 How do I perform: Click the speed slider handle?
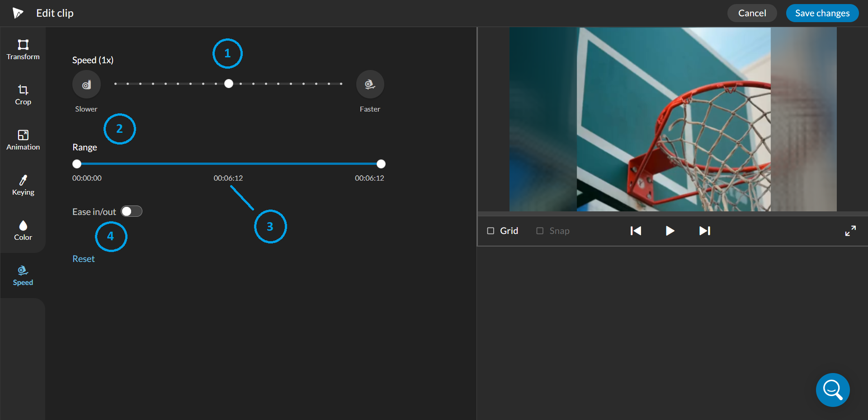point(229,84)
